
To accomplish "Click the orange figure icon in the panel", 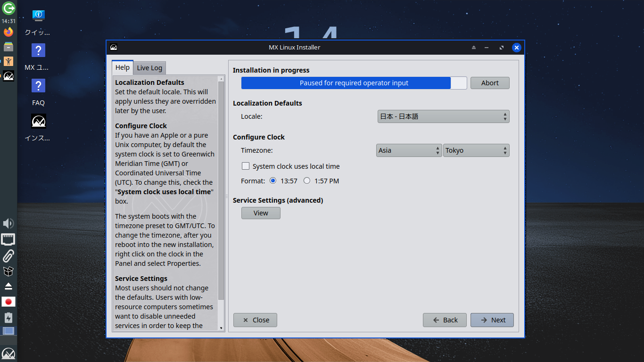I will [8, 61].
